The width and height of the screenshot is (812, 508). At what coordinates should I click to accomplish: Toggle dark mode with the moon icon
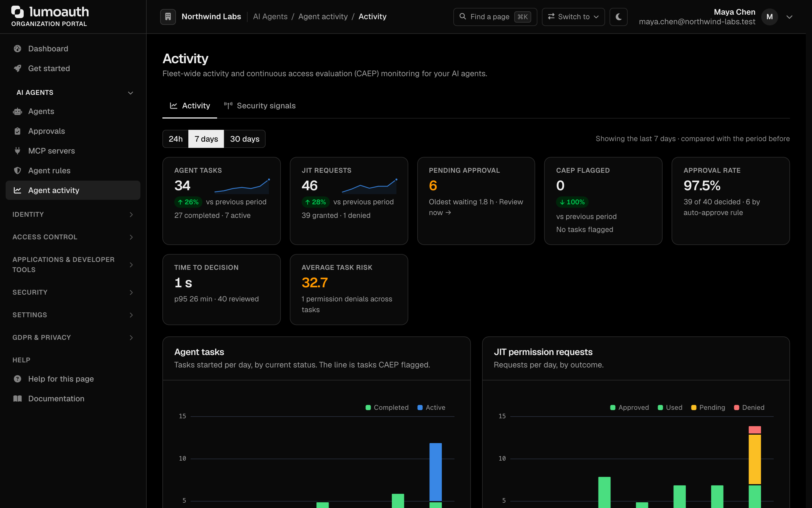tap(618, 16)
